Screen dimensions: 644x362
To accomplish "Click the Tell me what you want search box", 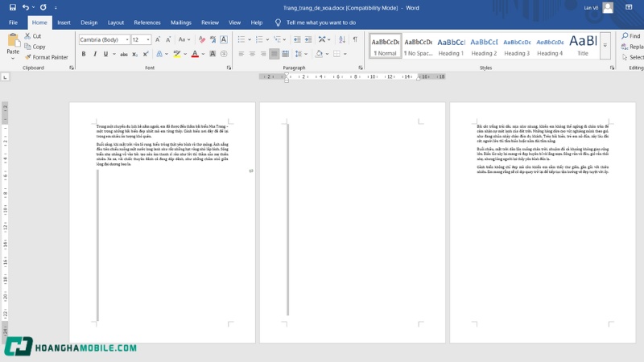I will tap(320, 23).
